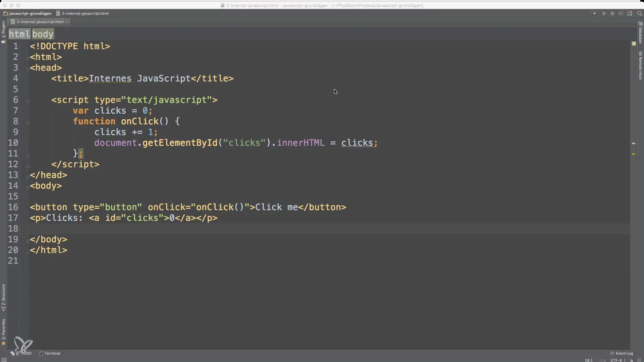Click the 'innerHTML' property in code
This screenshot has height=362, width=644.
301,143
